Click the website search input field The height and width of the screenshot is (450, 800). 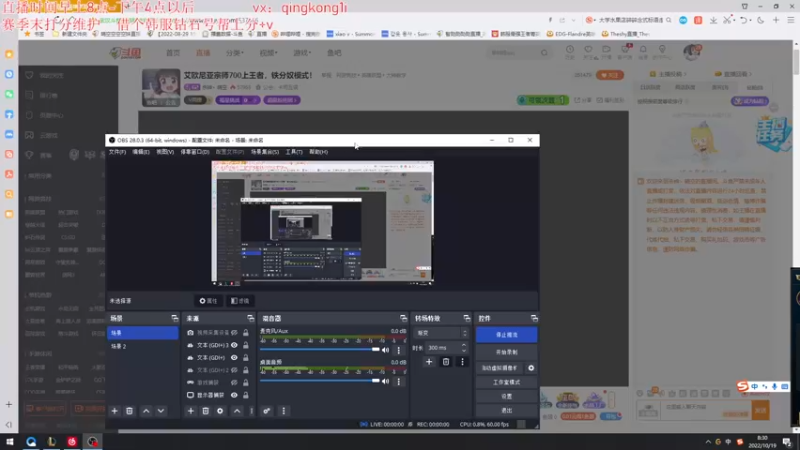click(x=513, y=53)
